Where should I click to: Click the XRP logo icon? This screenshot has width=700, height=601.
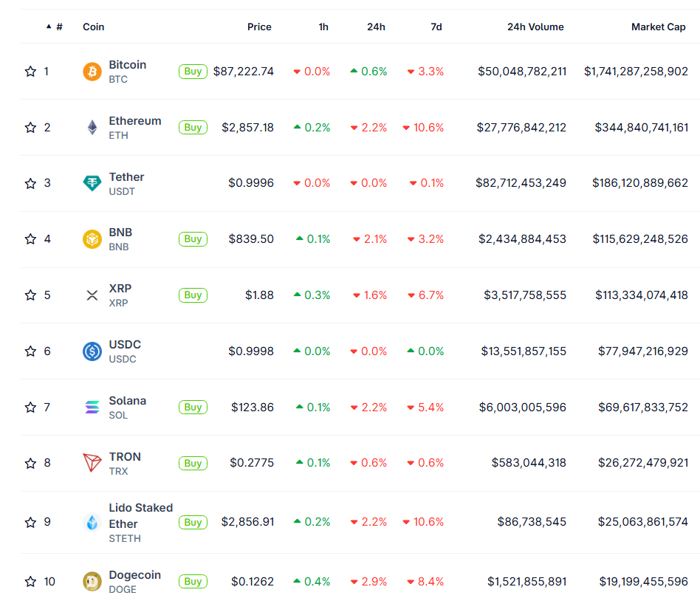click(92, 295)
